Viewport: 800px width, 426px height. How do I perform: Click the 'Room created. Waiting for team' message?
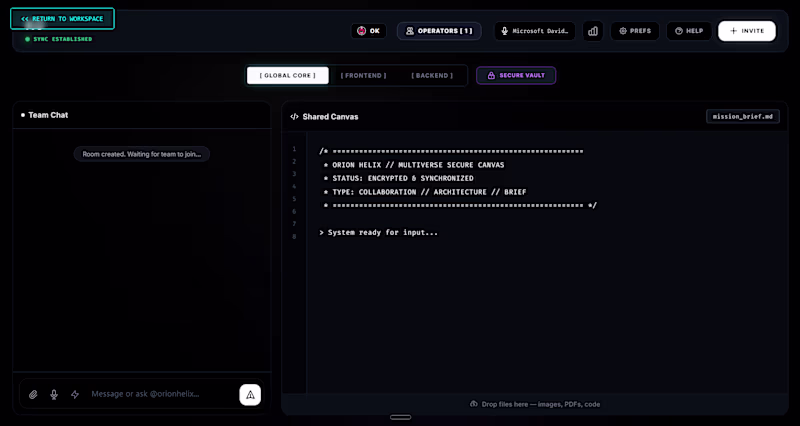pos(142,154)
